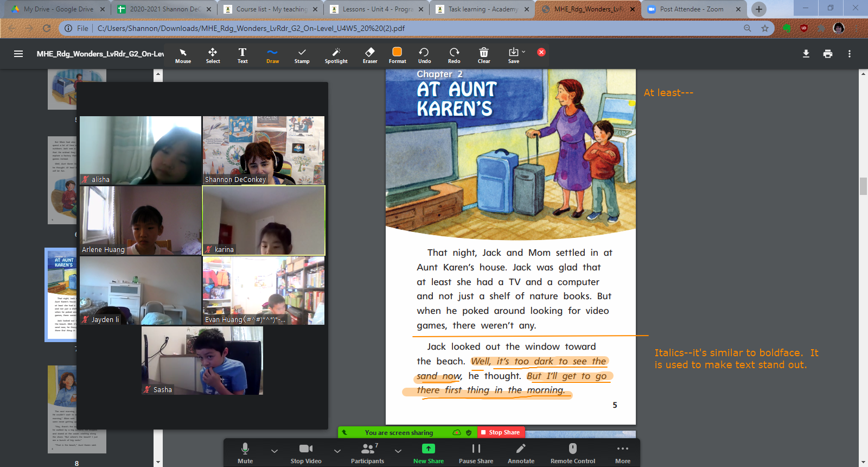Go back to the previous page
Image resolution: width=868 pixels, height=467 pixels.
coord(12,28)
